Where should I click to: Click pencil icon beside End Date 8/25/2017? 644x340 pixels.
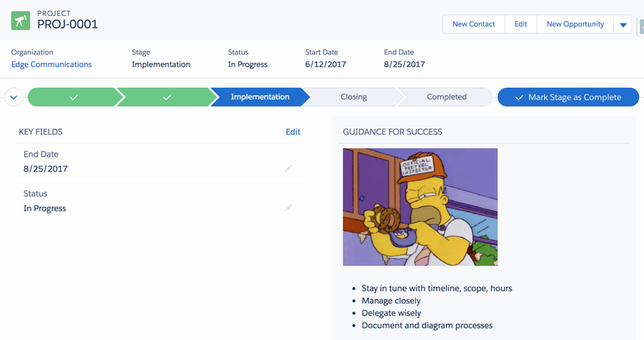point(288,168)
